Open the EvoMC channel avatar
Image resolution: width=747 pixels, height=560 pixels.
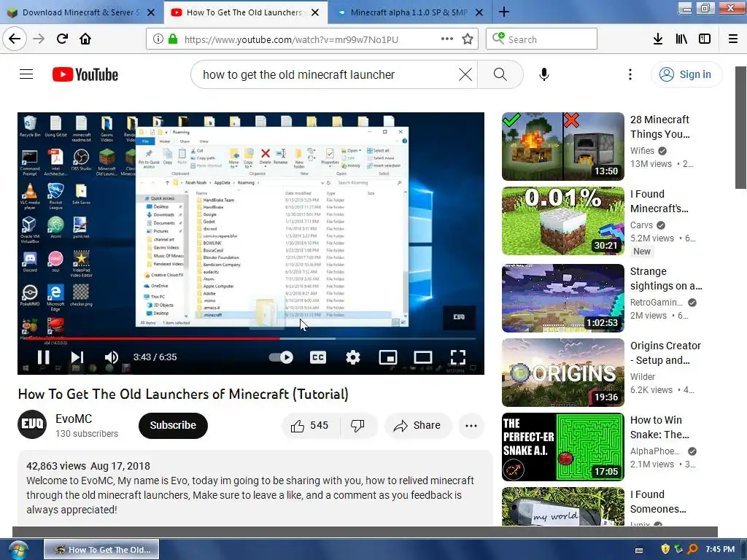tap(32, 424)
